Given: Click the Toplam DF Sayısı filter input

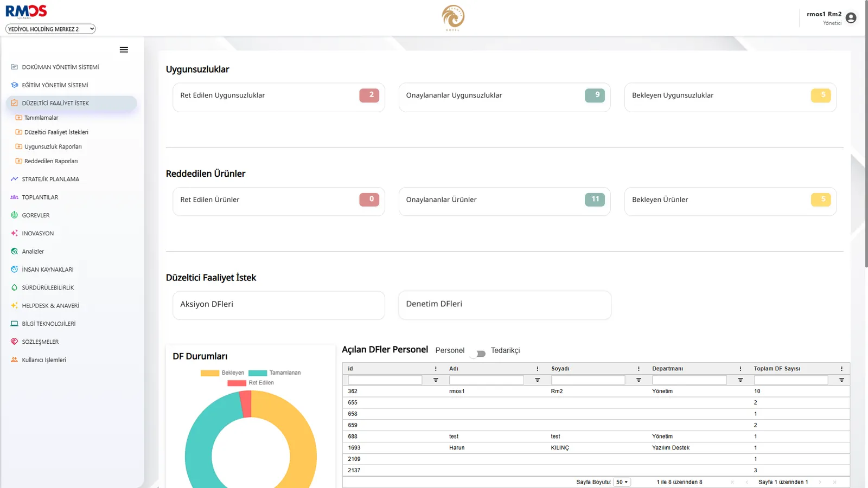Looking at the screenshot, I should pyautogui.click(x=791, y=380).
